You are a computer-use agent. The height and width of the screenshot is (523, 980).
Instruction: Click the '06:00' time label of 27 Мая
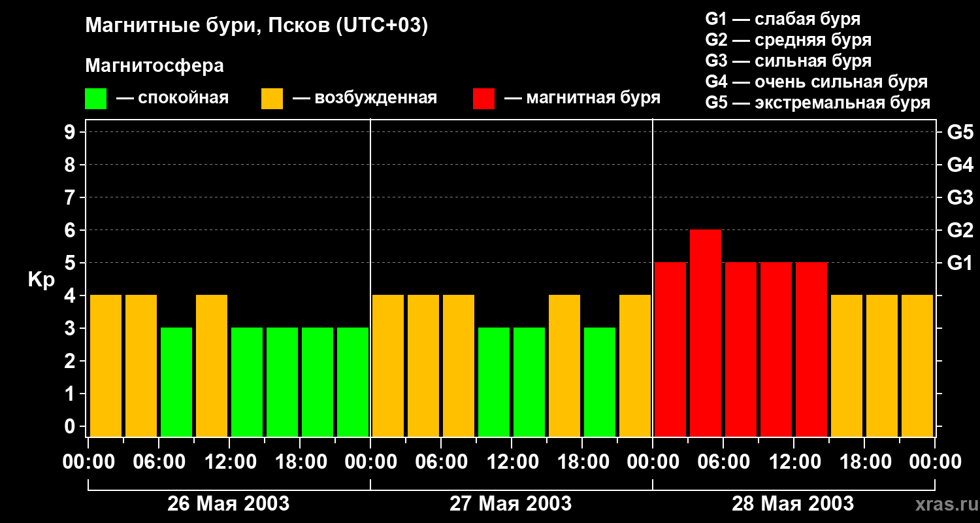[441, 462]
